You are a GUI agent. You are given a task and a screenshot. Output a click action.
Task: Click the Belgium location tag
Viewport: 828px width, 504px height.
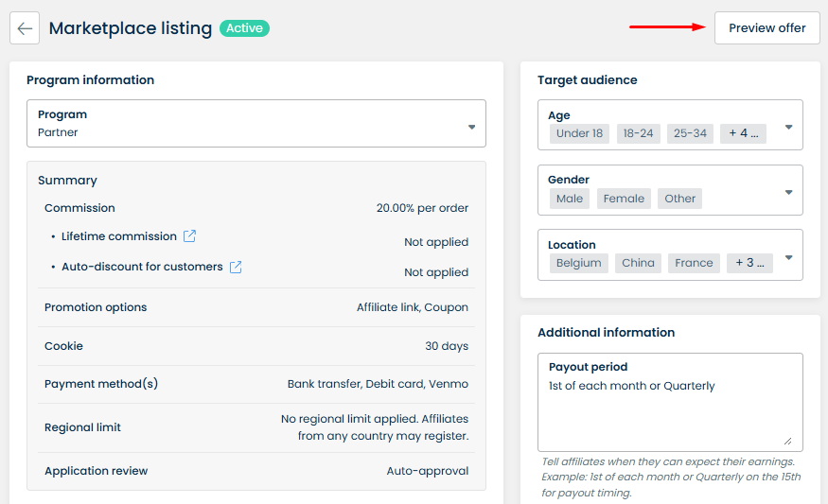(578, 263)
